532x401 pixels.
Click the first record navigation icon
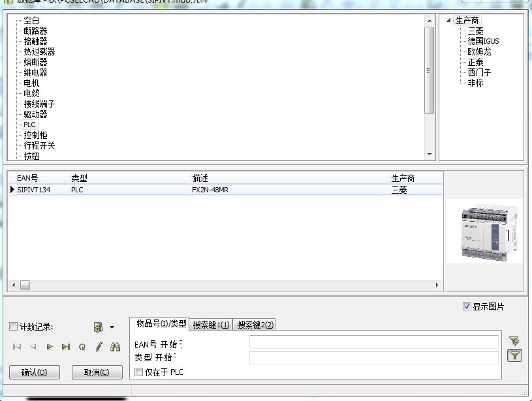17,347
